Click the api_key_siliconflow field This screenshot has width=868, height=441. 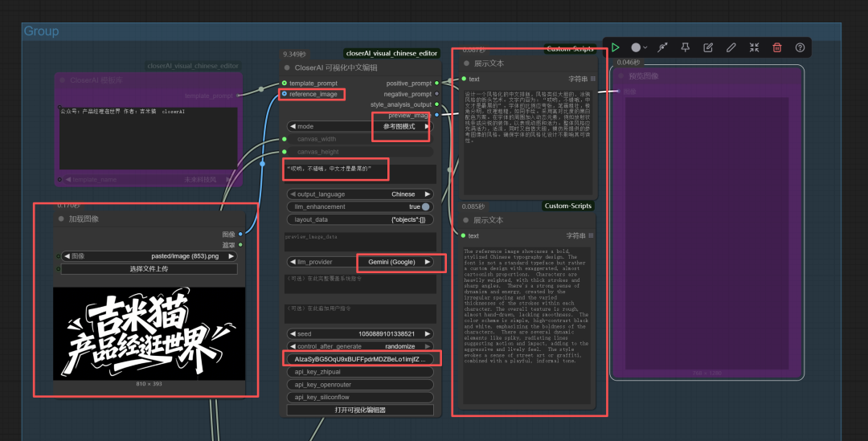[x=360, y=398]
